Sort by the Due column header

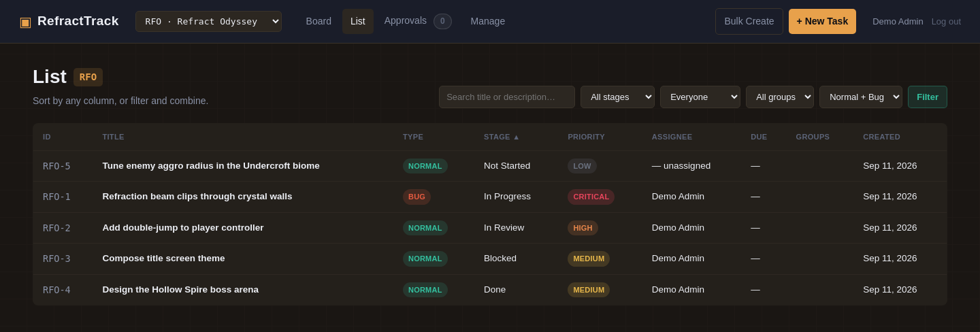pyautogui.click(x=759, y=137)
